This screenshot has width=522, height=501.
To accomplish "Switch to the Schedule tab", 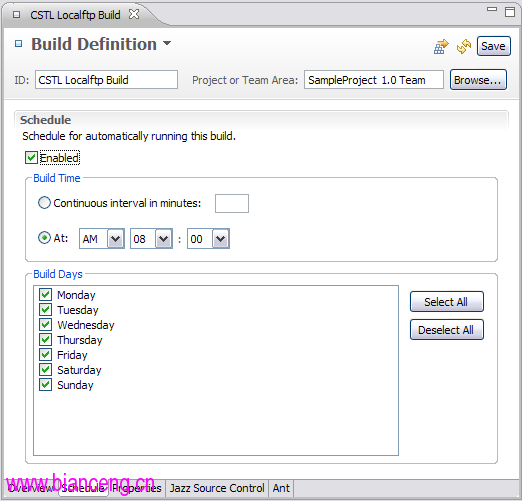I will 84,488.
